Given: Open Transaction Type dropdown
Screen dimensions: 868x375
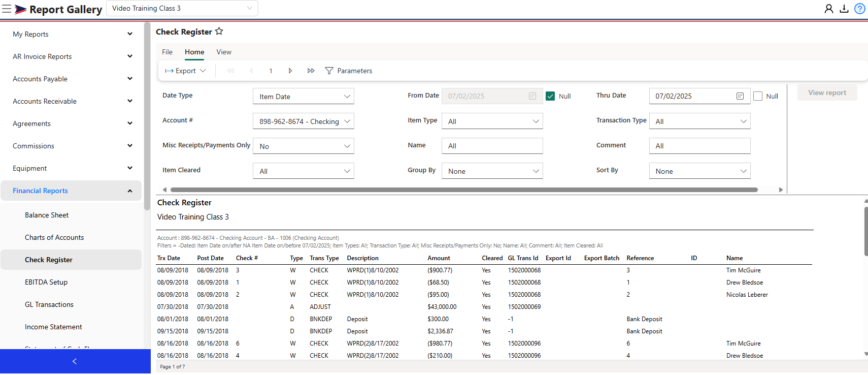Looking at the screenshot, I should pyautogui.click(x=700, y=121).
